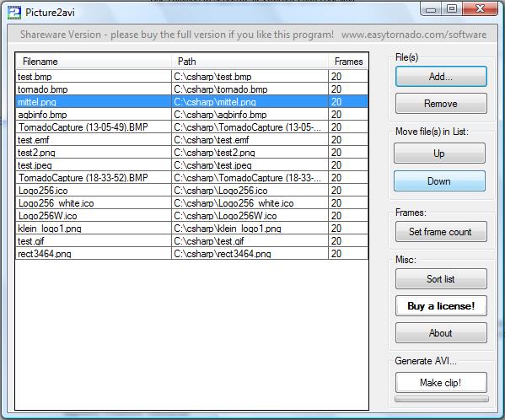Remove the selected file from list
The image size is (505, 420).
click(x=441, y=104)
